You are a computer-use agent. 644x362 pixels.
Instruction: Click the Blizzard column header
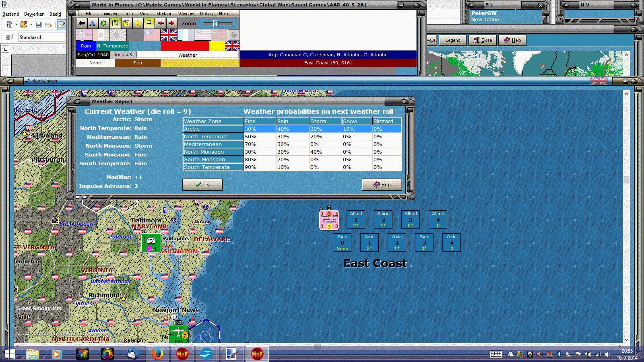[387, 121]
